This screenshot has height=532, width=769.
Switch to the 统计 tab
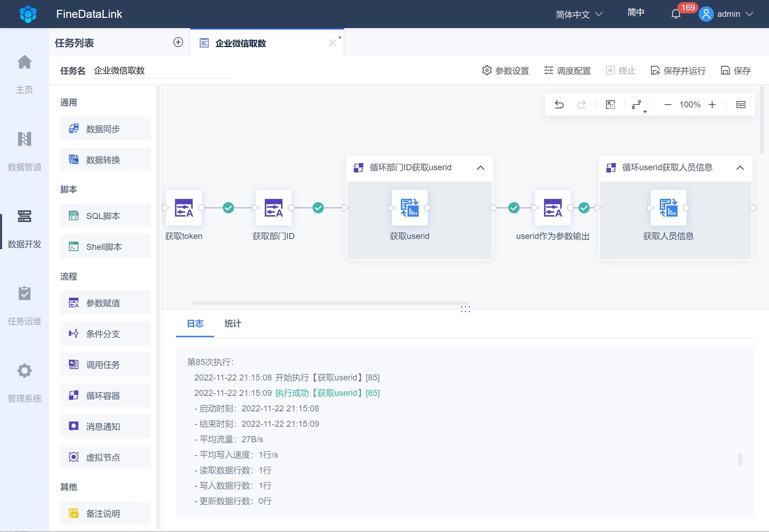[x=233, y=324]
